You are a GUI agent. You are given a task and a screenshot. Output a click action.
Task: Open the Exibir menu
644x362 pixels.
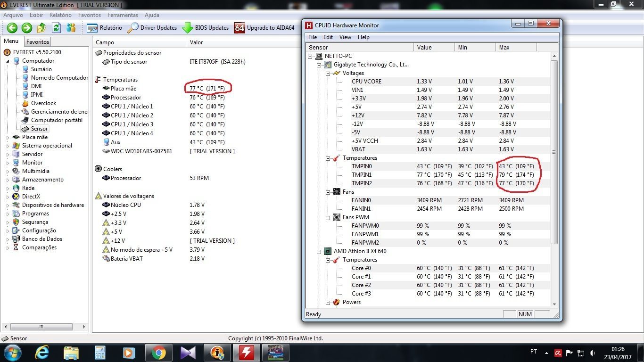pyautogui.click(x=36, y=15)
